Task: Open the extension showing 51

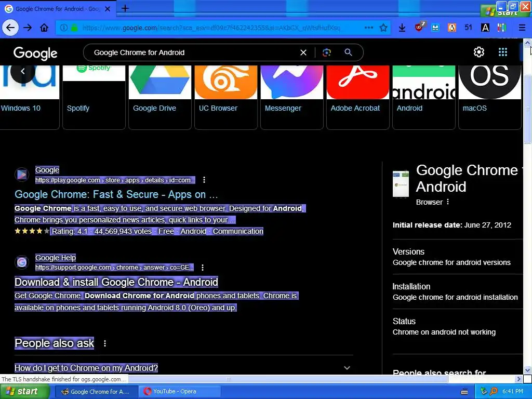Action: point(468,28)
